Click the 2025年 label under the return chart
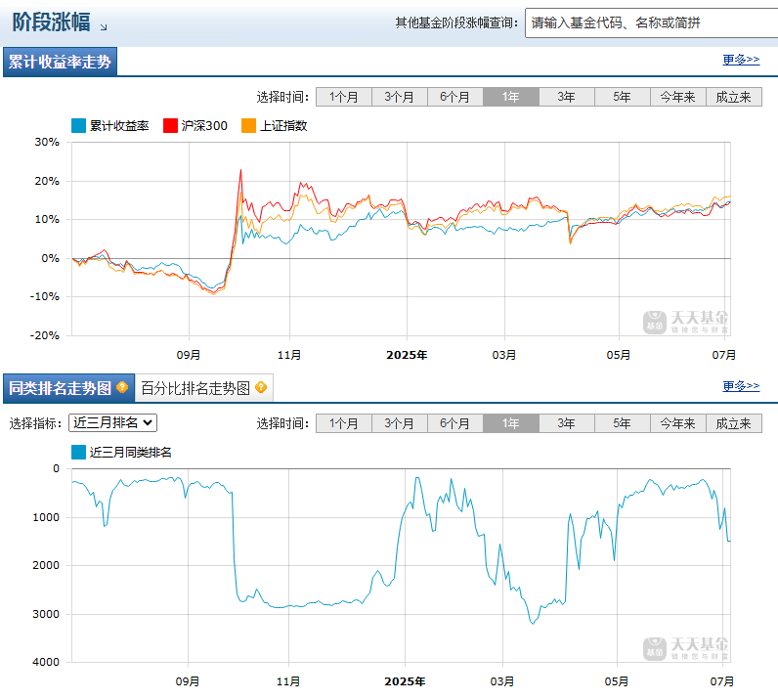Screen dimensions: 778x700 click(x=407, y=355)
